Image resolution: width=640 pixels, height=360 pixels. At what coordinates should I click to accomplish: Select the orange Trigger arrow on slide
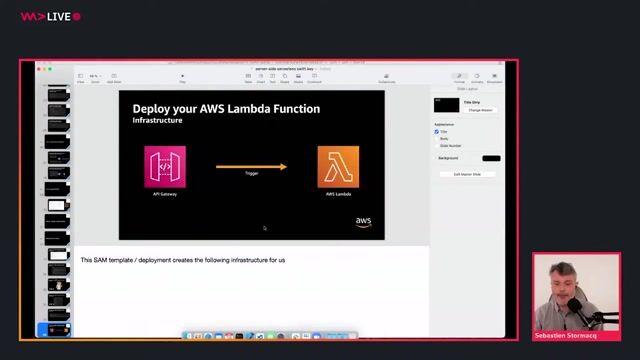(251, 167)
